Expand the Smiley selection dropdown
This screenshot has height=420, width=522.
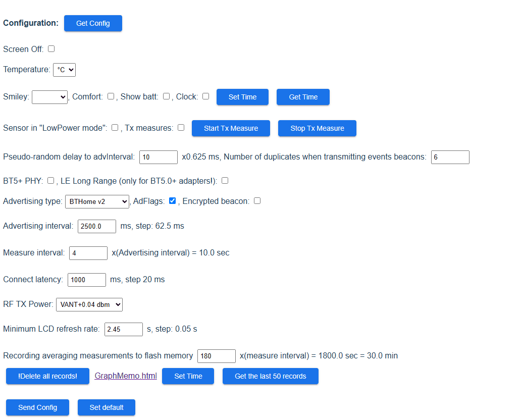click(x=49, y=97)
